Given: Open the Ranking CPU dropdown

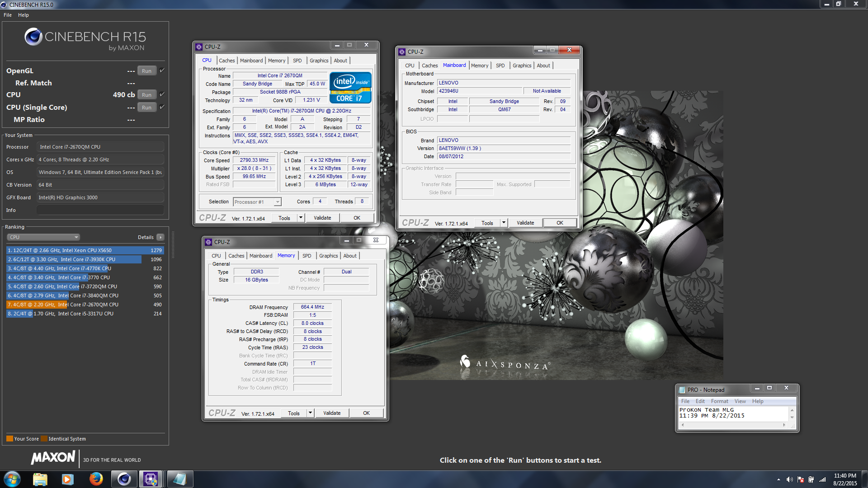Looking at the screenshot, I should 43,237.
